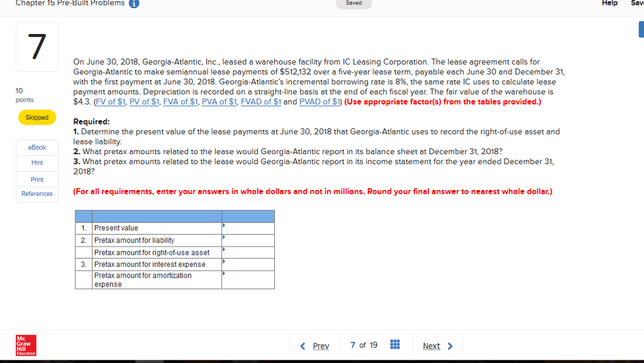The width and height of the screenshot is (644, 363).
Task: Open the References panel
Action: tap(37, 194)
